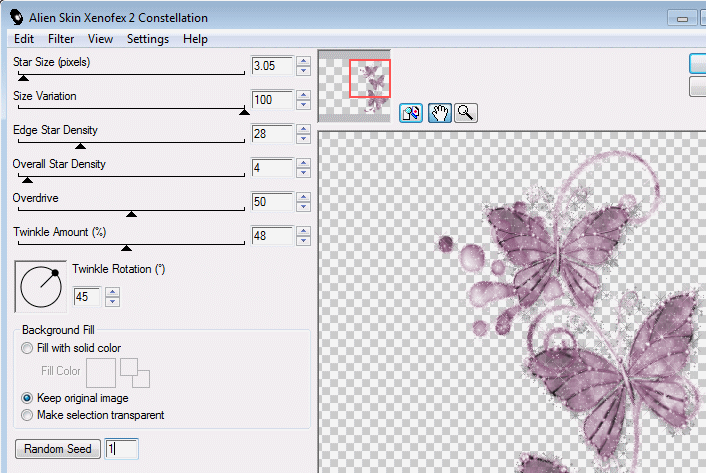This screenshot has height=473, width=706.
Task: Increase Size Variation with up arrow
Action: pyautogui.click(x=303, y=95)
